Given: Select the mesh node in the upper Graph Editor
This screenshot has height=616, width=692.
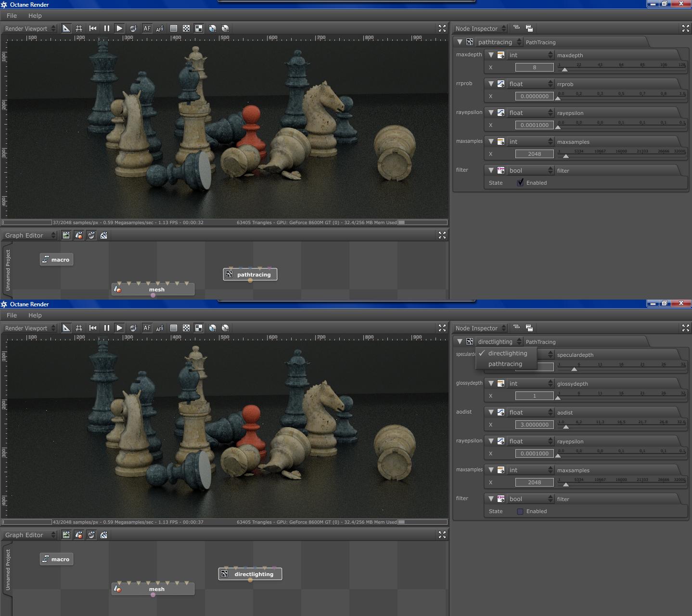Looking at the screenshot, I should (153, 289).
